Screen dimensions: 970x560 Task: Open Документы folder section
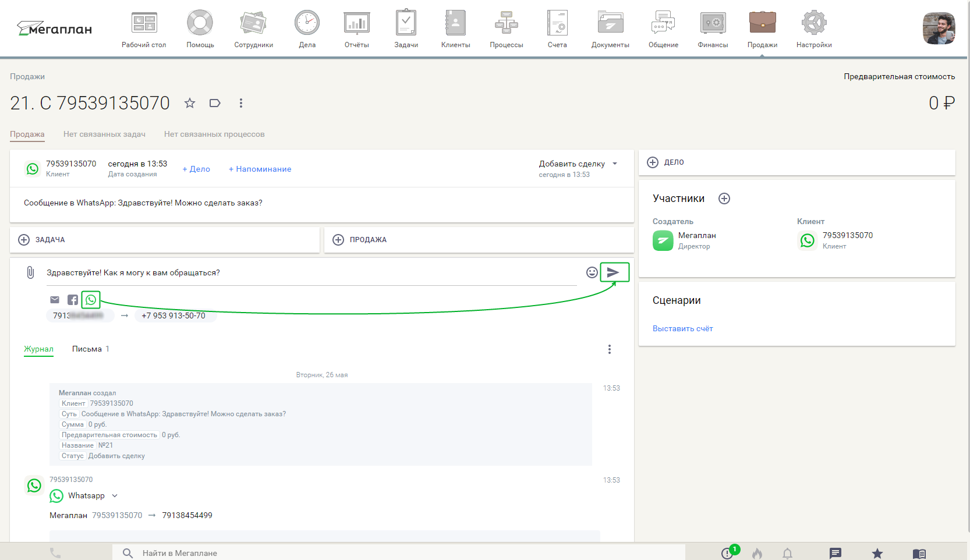click(610, 30)
